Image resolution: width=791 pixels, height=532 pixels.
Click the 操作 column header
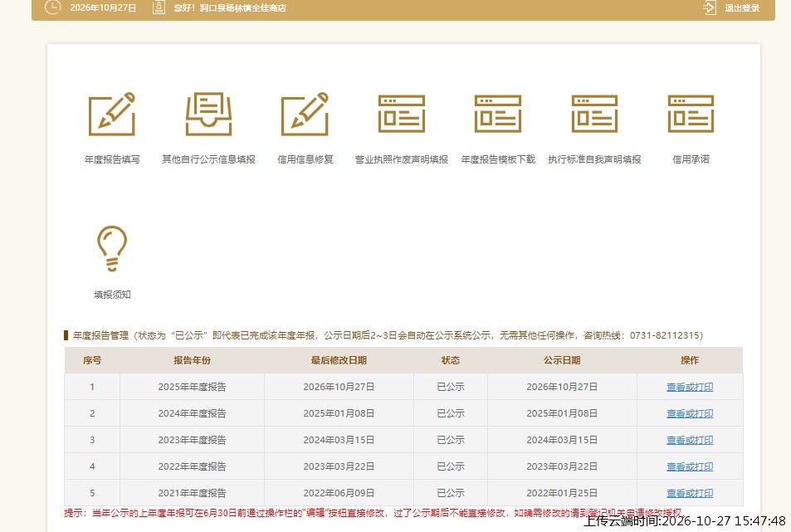(690, 360)
